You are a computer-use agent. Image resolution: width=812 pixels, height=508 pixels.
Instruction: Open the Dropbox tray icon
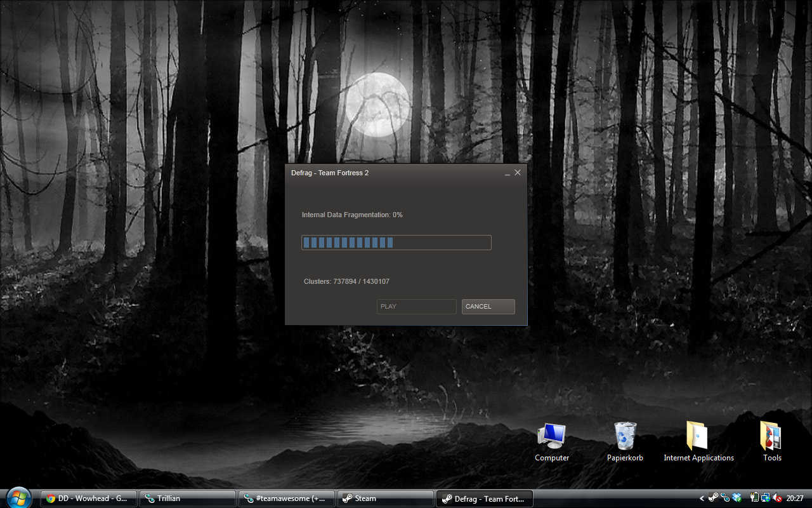[737, 498]
